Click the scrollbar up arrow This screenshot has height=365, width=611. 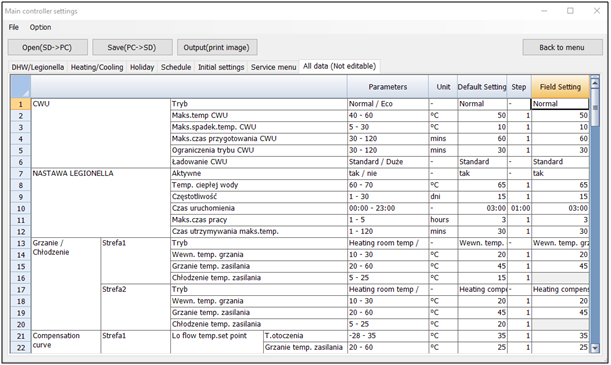coord(595,83)
